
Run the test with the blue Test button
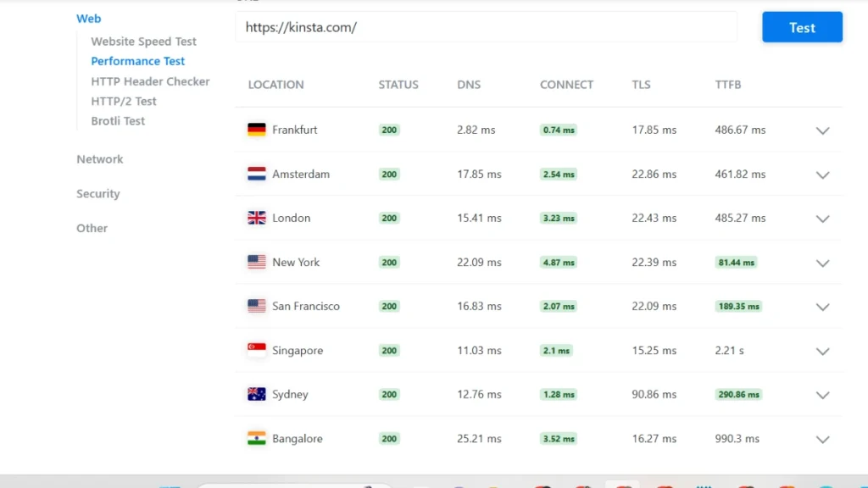click(801, 26)
